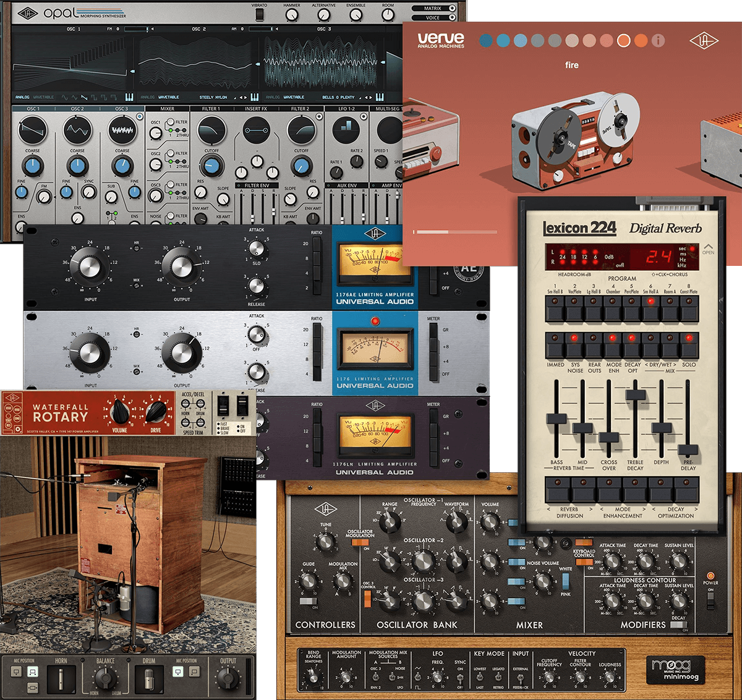Image resolution: width=742 pixels, height=700 pixels.
Task: Click the piano keys icon beside Bells O Plenty
Action: click(380, 97)
